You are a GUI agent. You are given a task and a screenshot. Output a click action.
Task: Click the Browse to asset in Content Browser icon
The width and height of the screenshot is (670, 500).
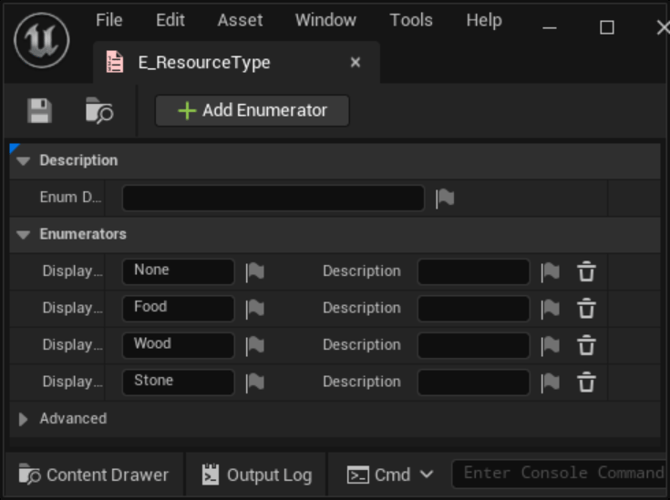pos(99,111)
